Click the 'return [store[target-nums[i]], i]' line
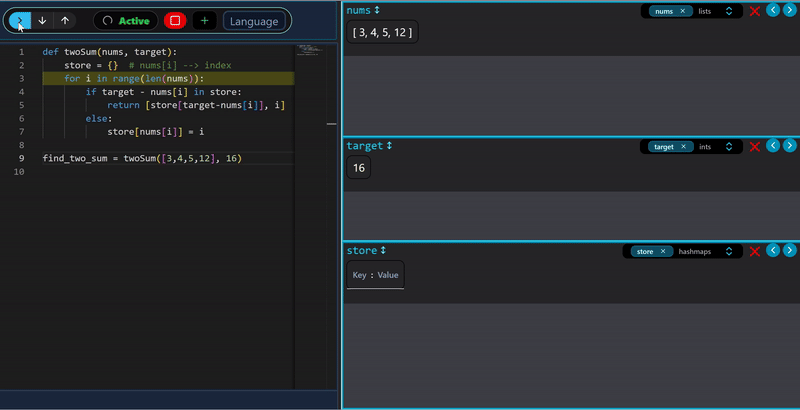Viewport: 800px width, 410px height. (x=195, y=105)
